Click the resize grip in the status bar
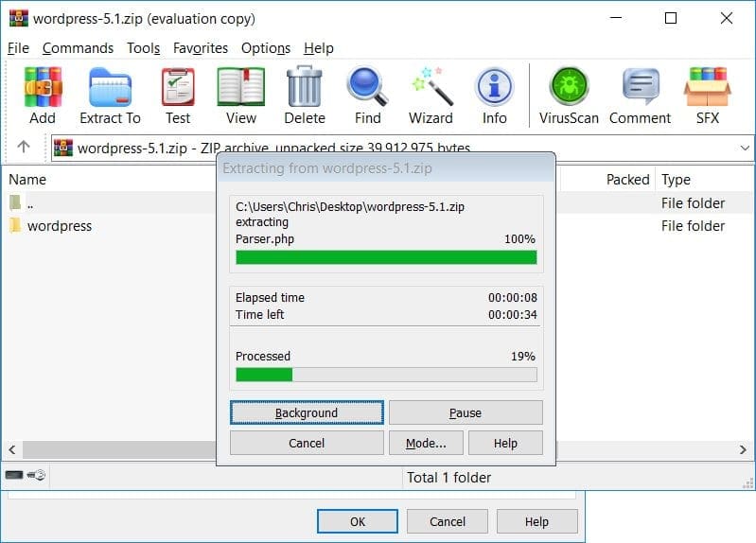The image size is (756, 543). pos(748,483)
